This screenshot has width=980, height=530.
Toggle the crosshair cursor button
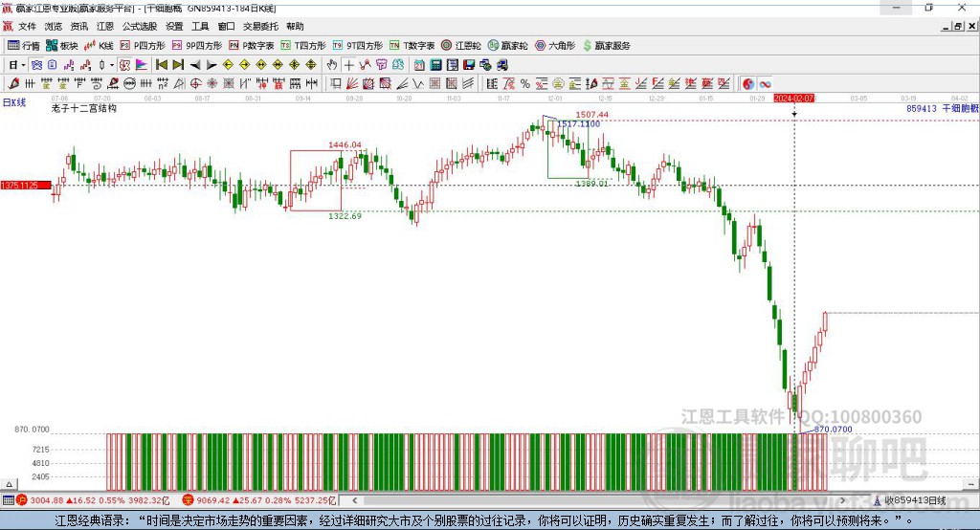[x=348, y=65]
